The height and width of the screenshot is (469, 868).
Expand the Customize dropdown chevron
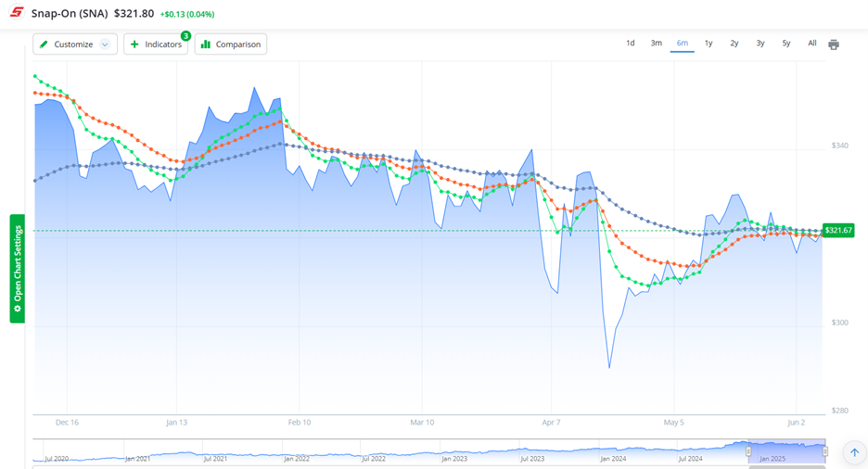(x=105, y=44)
